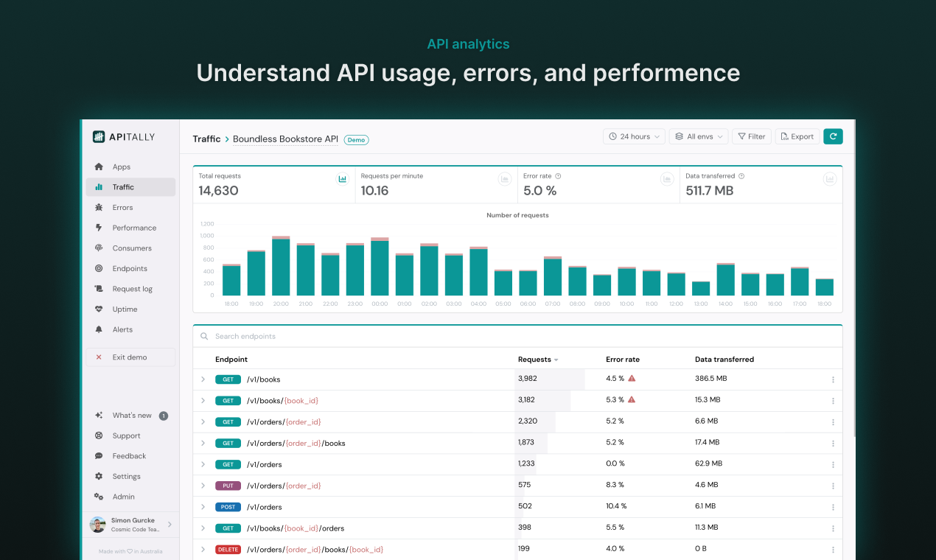936x560 pixels.
Task: Expand the PUT /v1/orders/{order_id} row
Action: click(x=203, y=486)
